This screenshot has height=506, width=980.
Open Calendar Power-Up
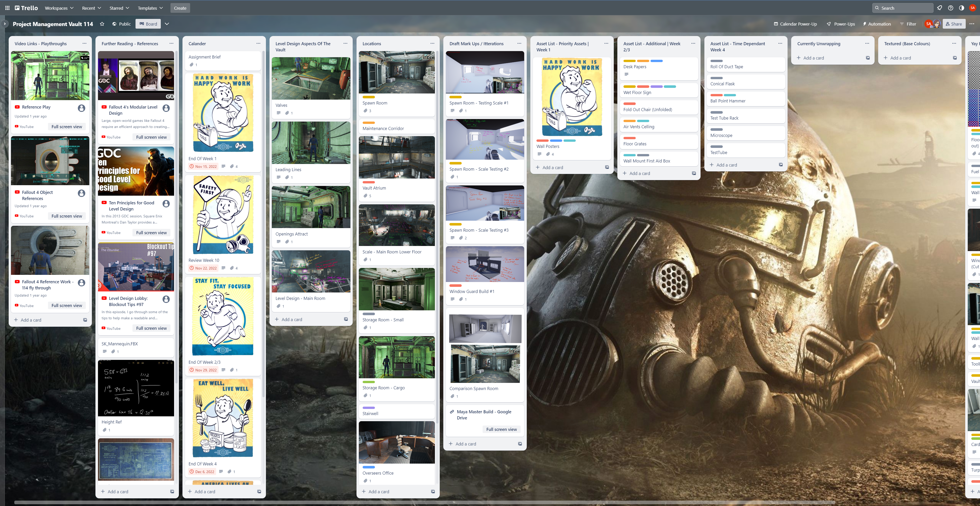click(x=795, y=24)
